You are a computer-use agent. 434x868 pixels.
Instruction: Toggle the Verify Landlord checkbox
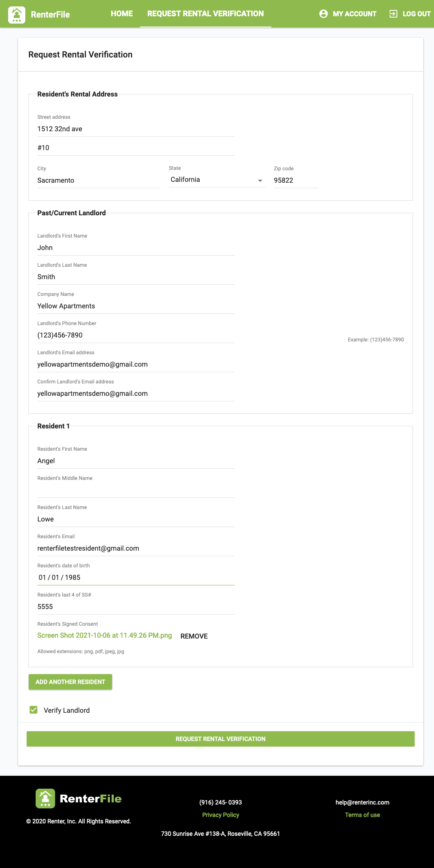pyautogui.click(x=33, y=710)
